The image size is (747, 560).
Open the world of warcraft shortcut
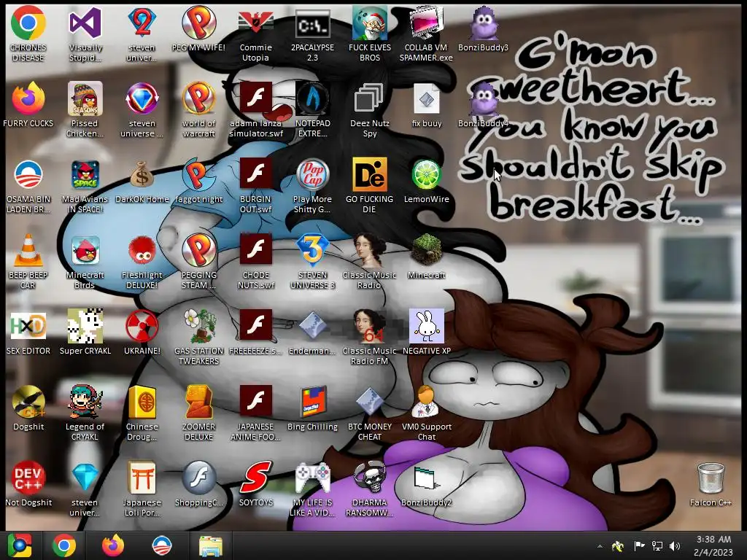pyautogui.click(x=198, y=98)
